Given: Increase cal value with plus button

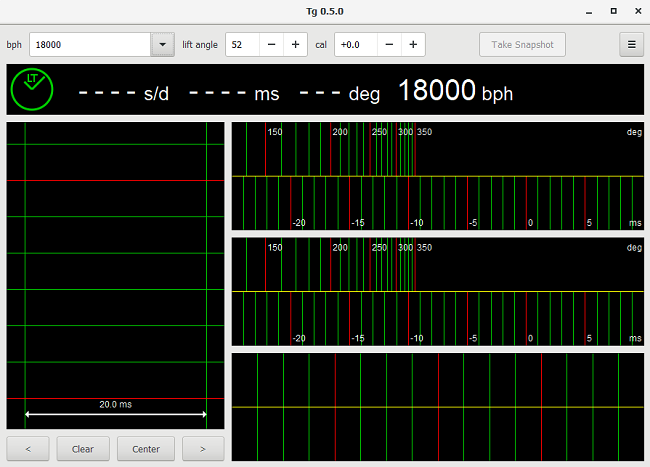Looking at the screenshot, I should pyautogui.click(x=412, y=45).
